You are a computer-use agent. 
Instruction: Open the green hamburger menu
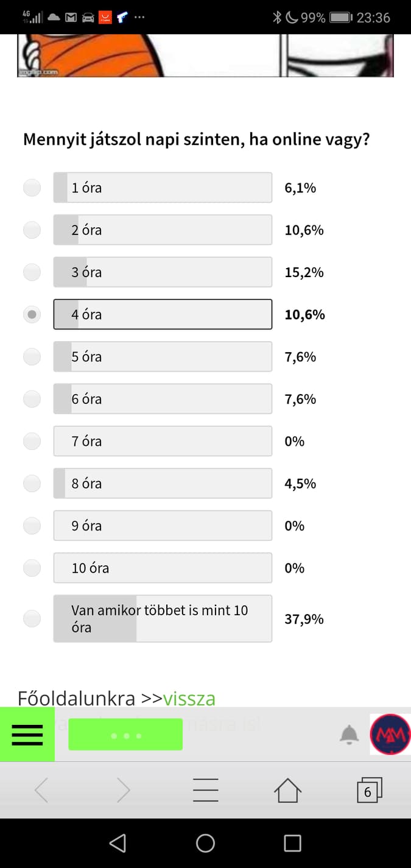click(x=27, y=734)
